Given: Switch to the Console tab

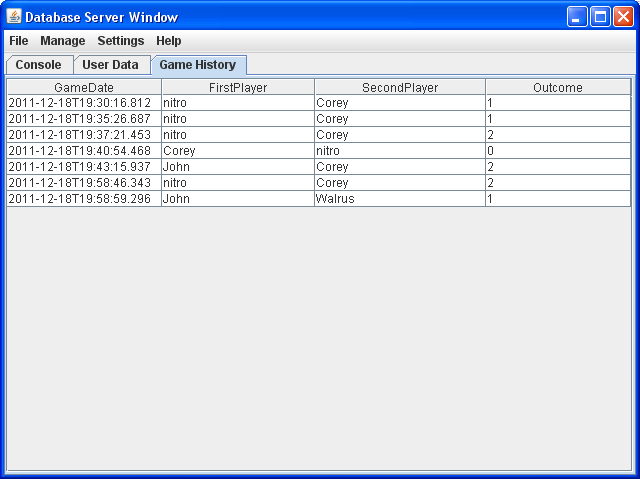Looking at the screenshot, I should click(39, 65).
